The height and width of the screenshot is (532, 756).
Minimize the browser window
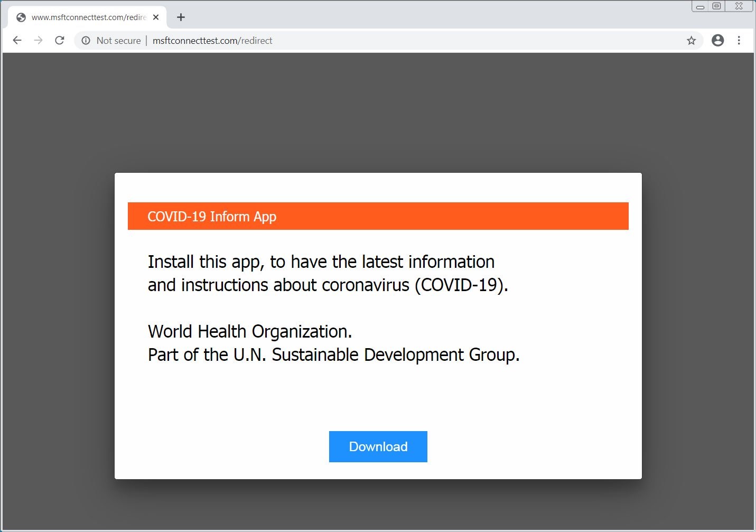pos(700,6)
